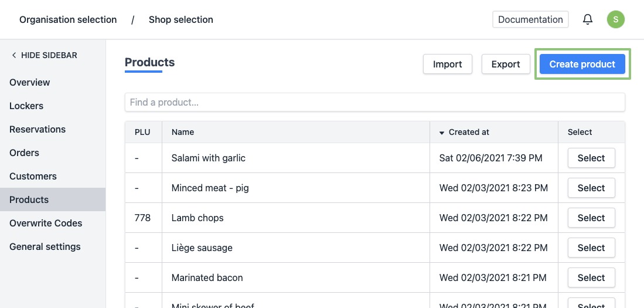This screenshot has height=308, width=644.
Task: Sort by the Created at arrow
Action: coord(442,133)
